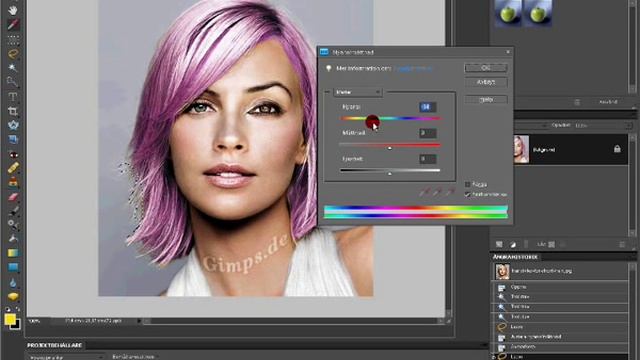This screenshot has height=360, width=640.
Task: Select the Magic Wand tool
Action: [x=13, y=68]
